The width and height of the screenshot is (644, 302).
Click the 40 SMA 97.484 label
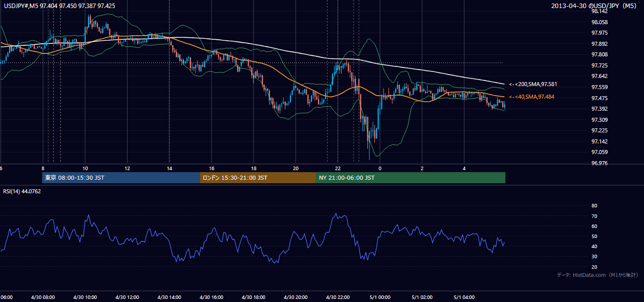coord(531,97)
